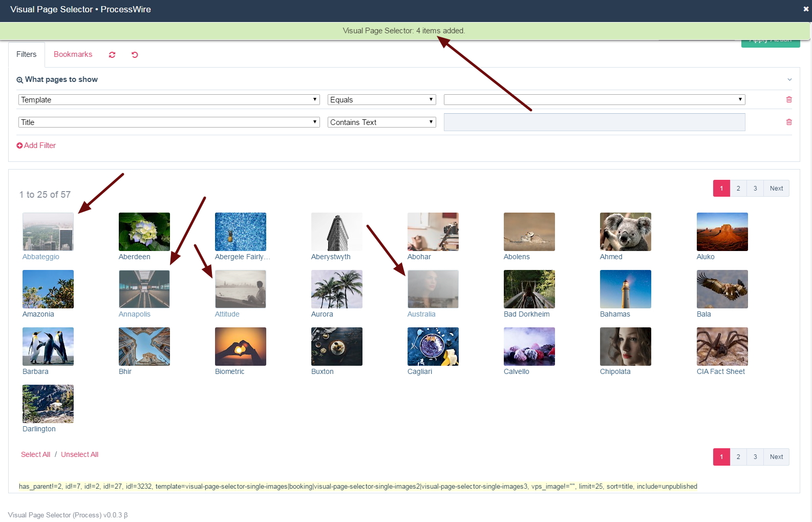Click page 1 in bottom pagination

(x=721, y=457)
